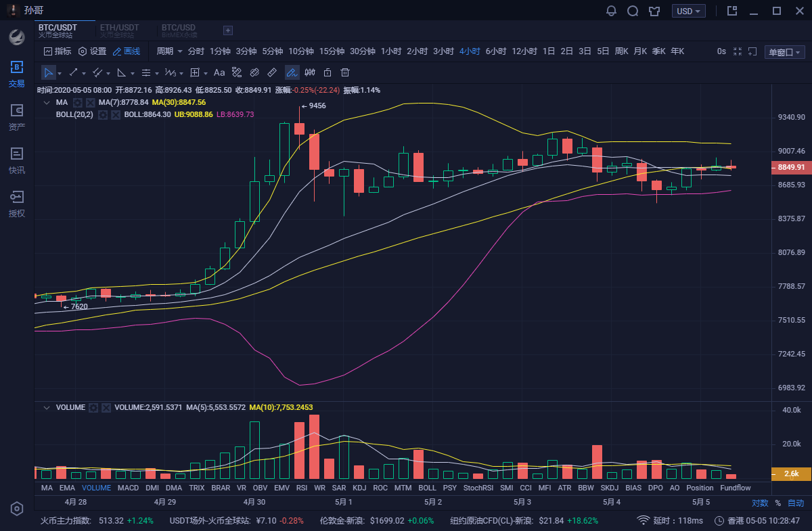This screenshot has width=812, height=531.
Task: Click the 8849.91 current price label
Action: pos(790,167)
